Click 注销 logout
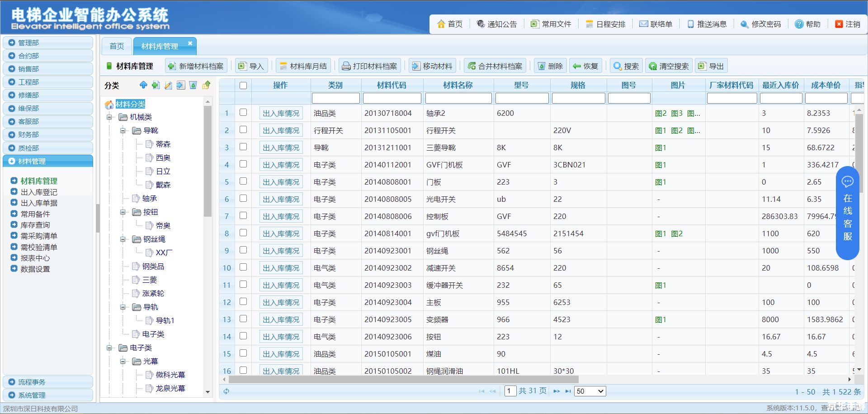Image resolution: width=868 pixels, height=414 pixels. 848,24
